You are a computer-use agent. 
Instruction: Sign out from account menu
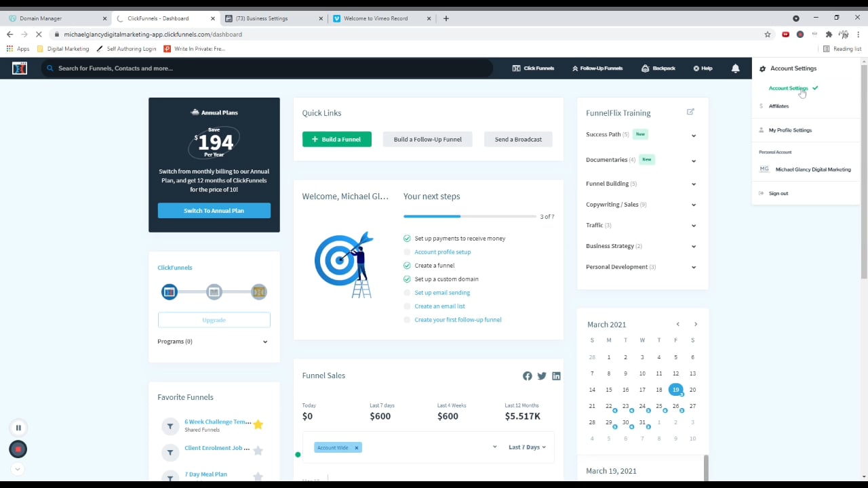pos(778,194)
